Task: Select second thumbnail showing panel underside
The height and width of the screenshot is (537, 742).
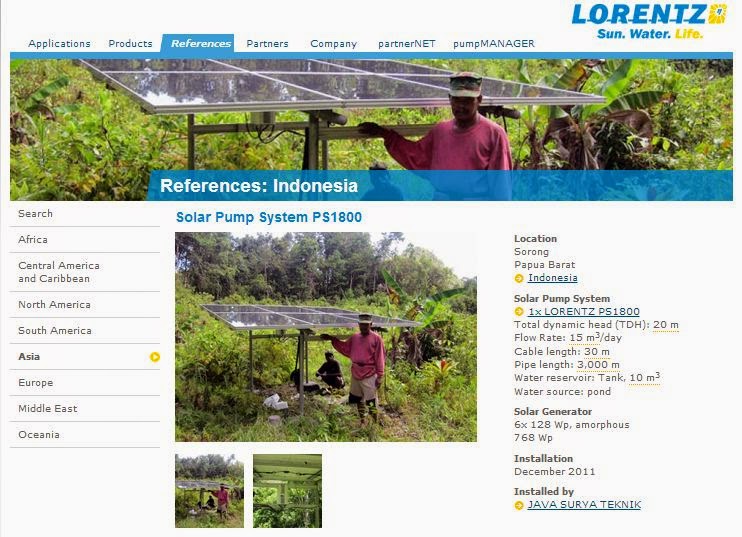Action: tap(287, 491)
